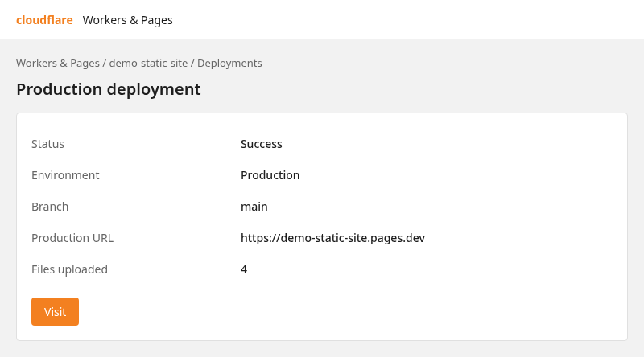The height and width of the screenshot is (357, 644).
Task: Select the Environment label
Action: 65,175
